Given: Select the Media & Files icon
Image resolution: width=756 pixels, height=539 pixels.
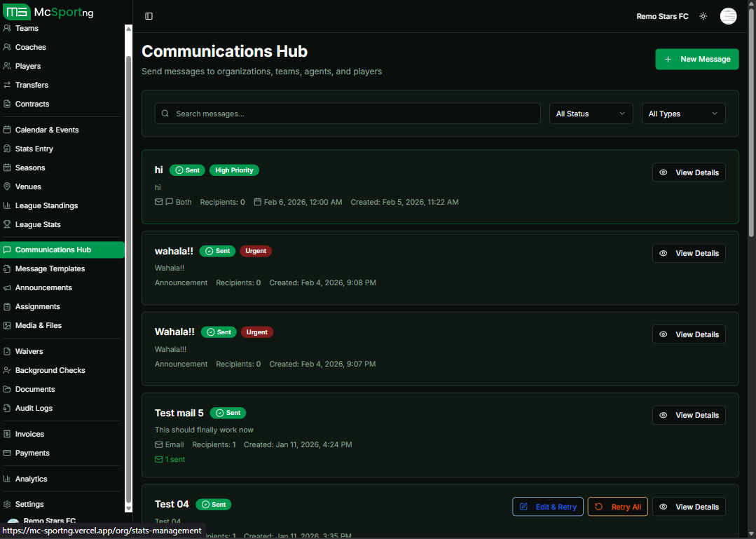Looking at the screenshot, I should pyautogui.click(x=8, y=325).
